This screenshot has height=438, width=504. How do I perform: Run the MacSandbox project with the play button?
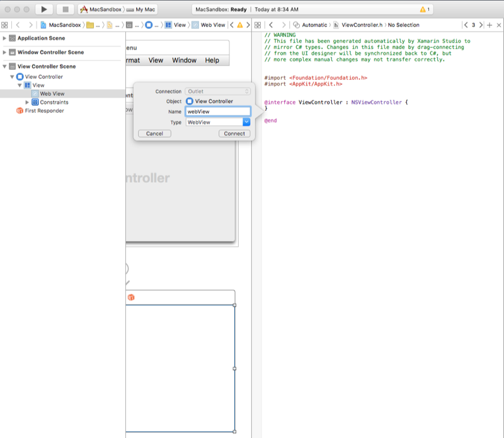tap(44, 9)
